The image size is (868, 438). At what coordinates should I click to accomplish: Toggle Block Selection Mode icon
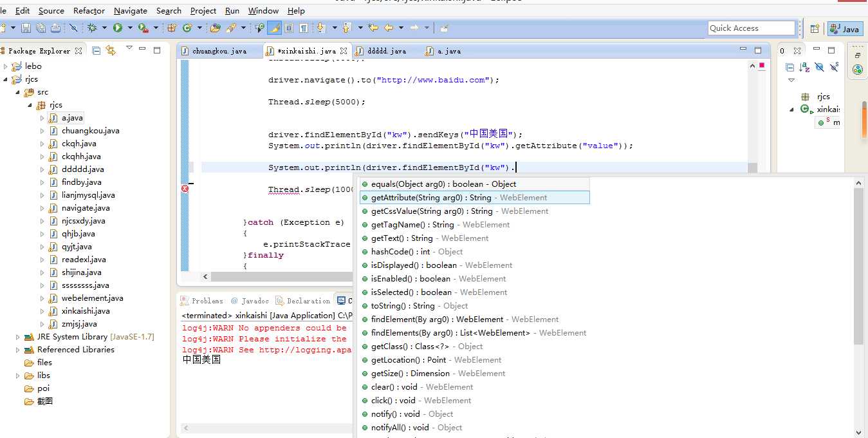coord(289,28)
